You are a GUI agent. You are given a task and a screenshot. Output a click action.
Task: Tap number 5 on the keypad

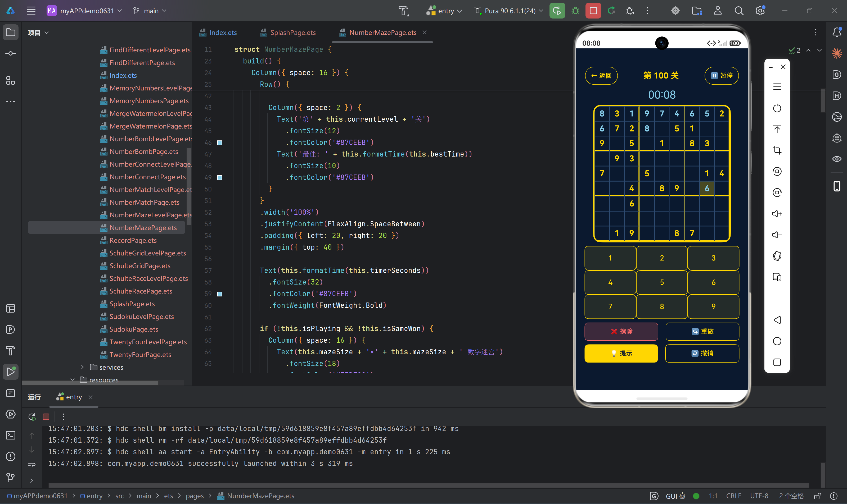click(662, 282)
